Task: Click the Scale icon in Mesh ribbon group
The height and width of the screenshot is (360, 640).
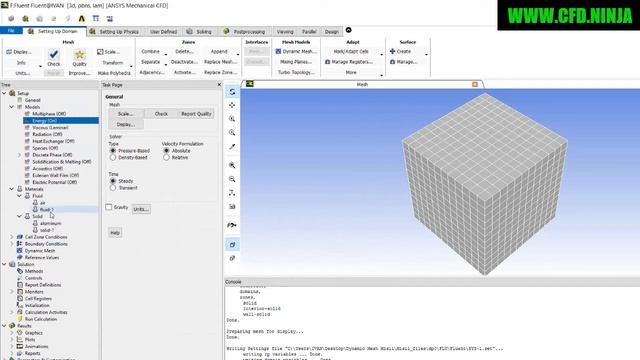Action: 100,52
